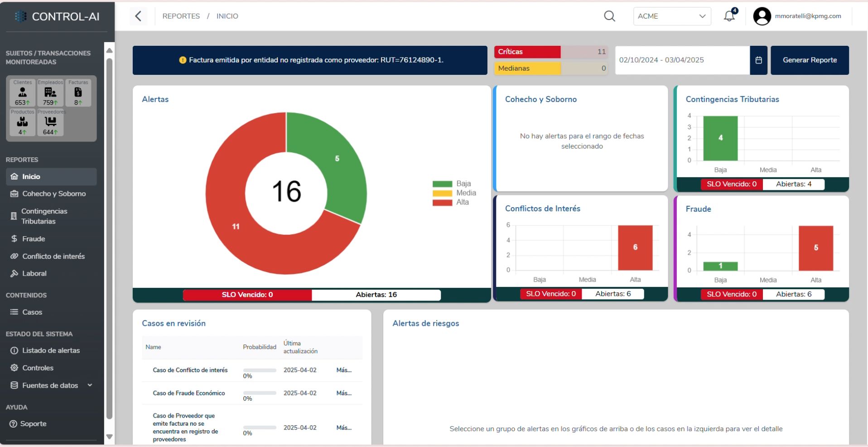Click Más link for Caso de Fraude Económico
The height and width of the screenshot is (447, 868).
pyautogui.click(x=343, y=393)
